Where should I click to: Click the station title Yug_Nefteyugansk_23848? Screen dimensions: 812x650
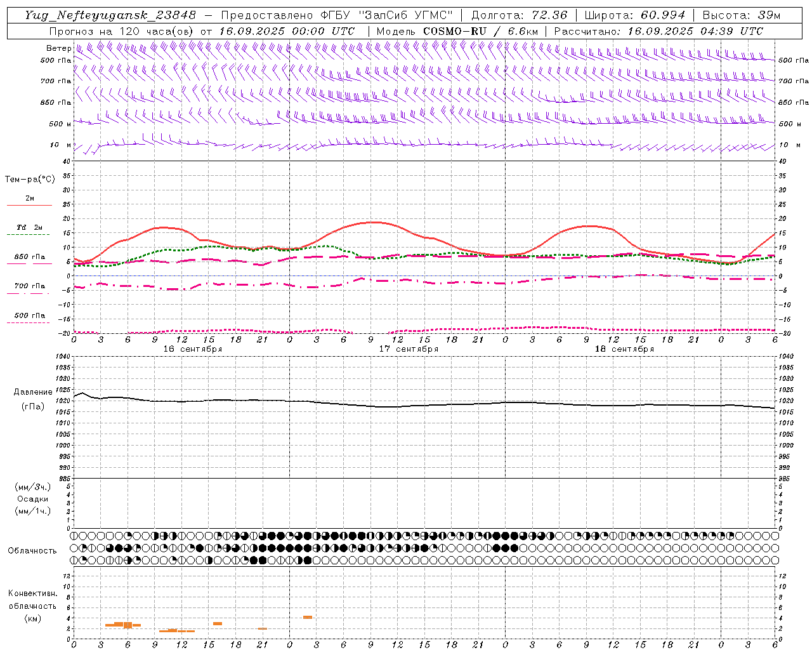point(110,15)
